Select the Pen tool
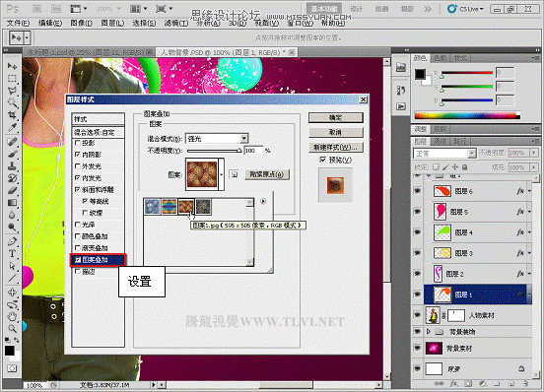The width and height of the screenshot is (544, 392). pos(12,241)
